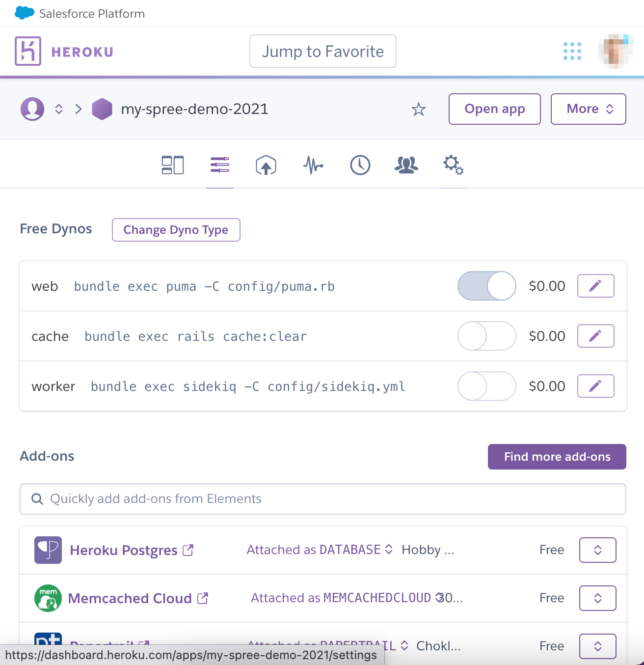Select the Resources tab
Viewport: 644px width, 665px height.
coord(220,165)
